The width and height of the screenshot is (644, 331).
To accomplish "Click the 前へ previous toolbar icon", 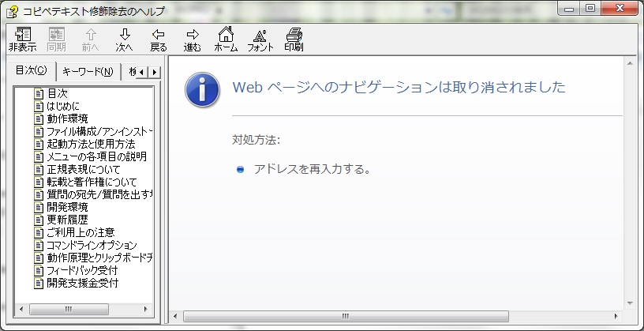I will 90,39.
